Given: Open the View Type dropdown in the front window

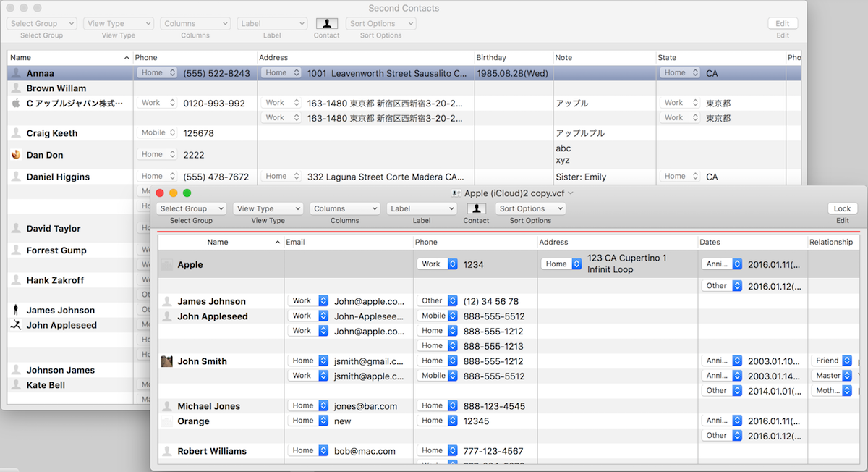Looking at the screenshot, I should pos(268,208).
